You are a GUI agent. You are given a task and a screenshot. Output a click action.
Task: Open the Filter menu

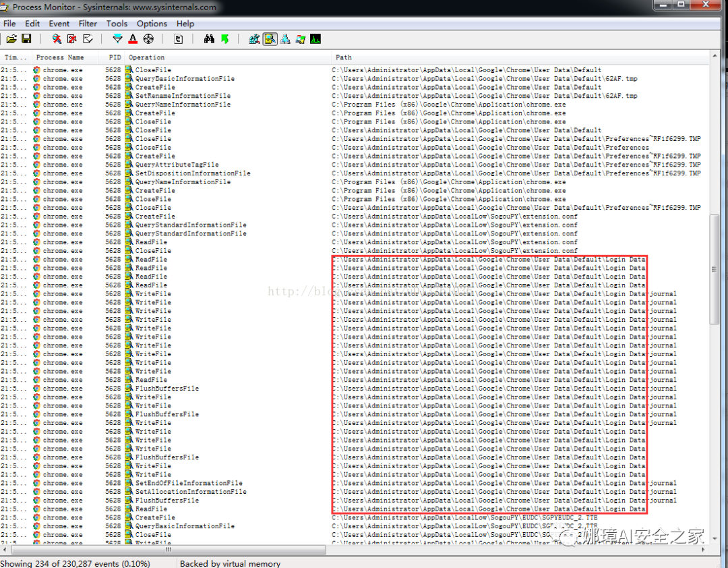(x=88, y=24)
